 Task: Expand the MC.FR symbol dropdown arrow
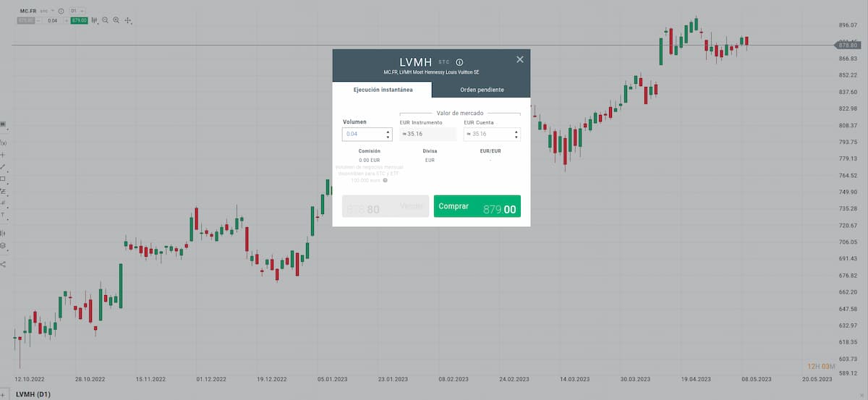click(x=51, y=12)
